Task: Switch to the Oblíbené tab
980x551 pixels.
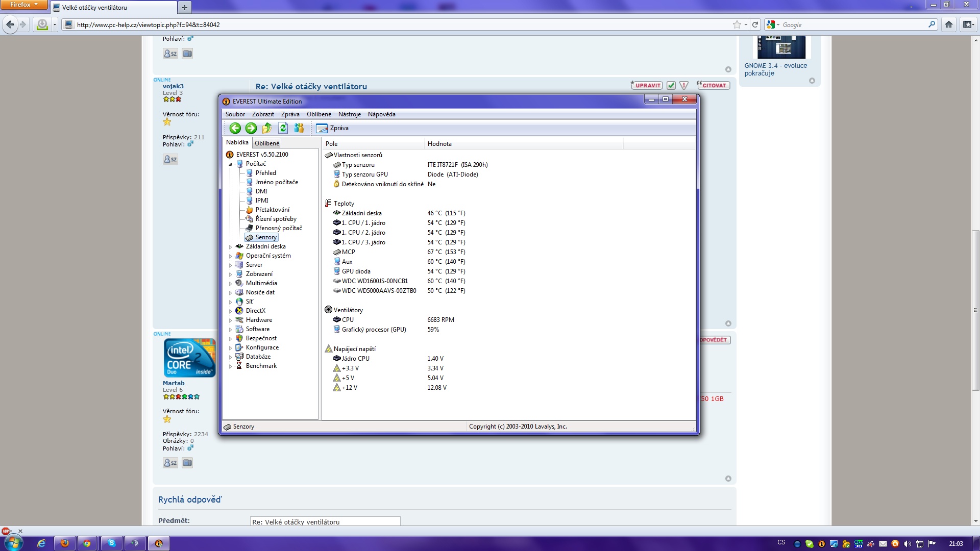Action: pyautogui.click(x=266, y=143)
